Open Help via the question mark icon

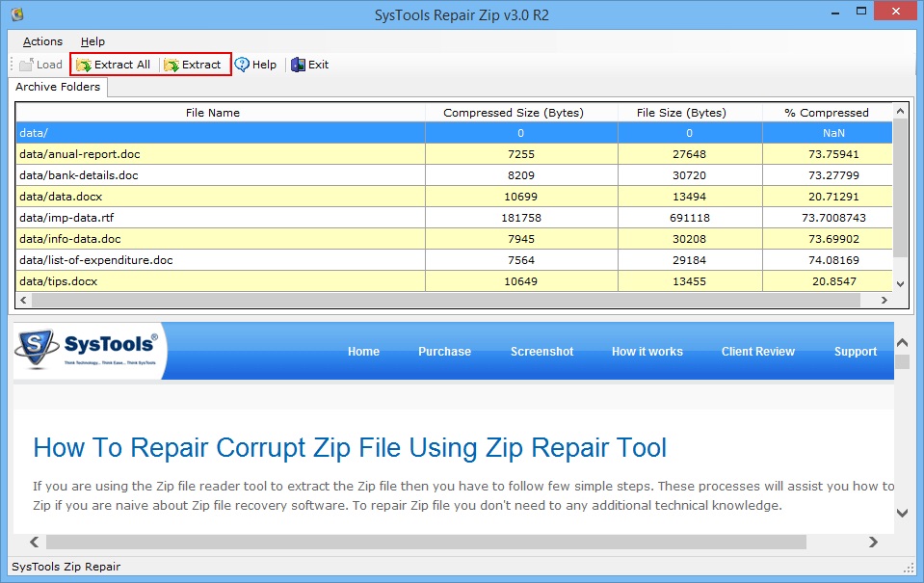[242, 65]
